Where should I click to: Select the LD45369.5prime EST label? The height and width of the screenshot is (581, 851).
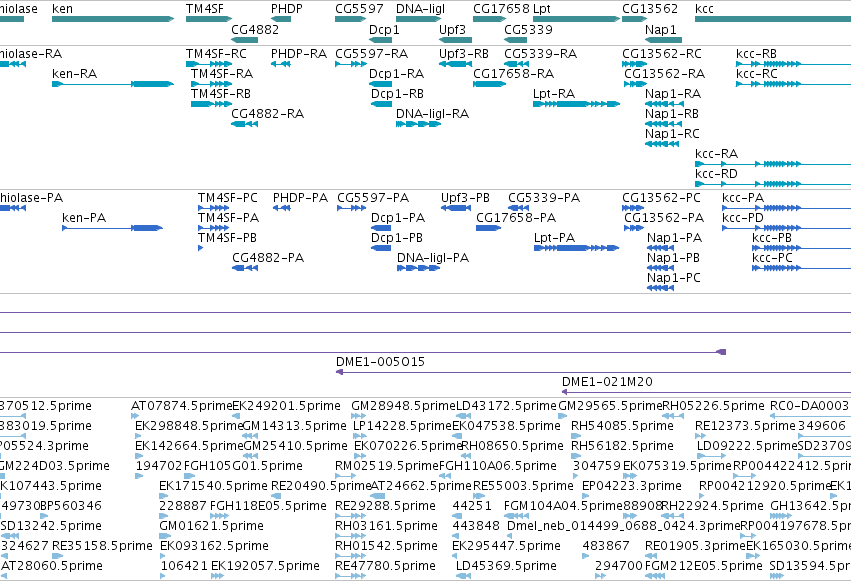point(506,565)
